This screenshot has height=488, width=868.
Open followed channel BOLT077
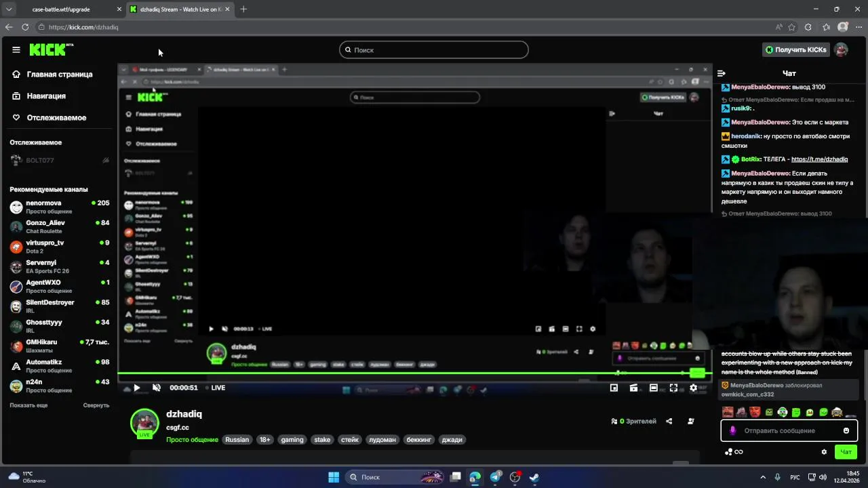59,161
